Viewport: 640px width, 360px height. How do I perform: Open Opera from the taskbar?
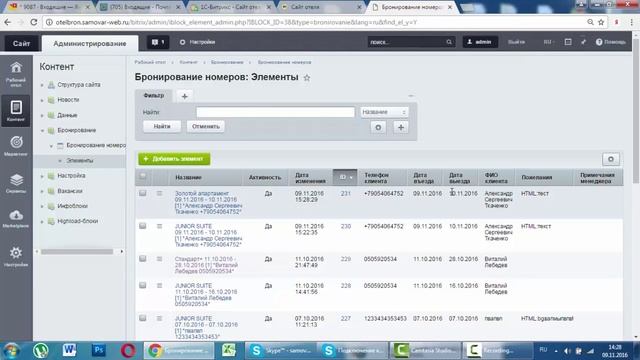pos(128,350)
